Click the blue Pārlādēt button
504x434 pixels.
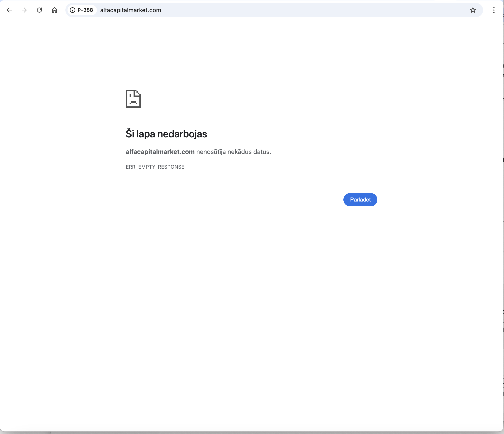360,199
